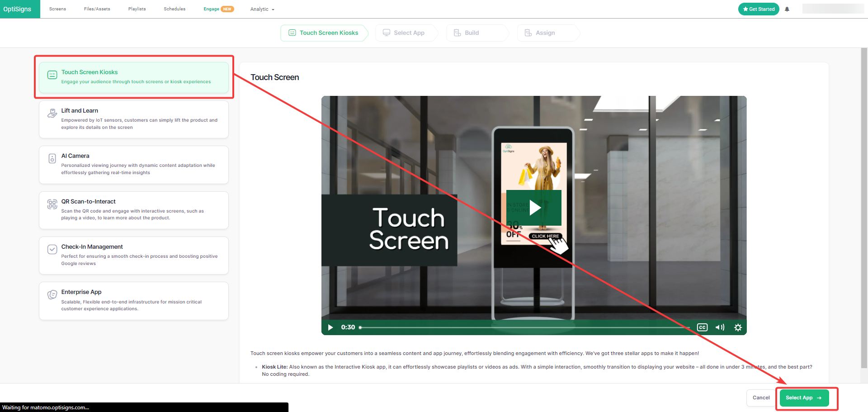Mute the video volume
This screenshot has height=412, width=868.
pyautogui.click(x=720, y=327)
